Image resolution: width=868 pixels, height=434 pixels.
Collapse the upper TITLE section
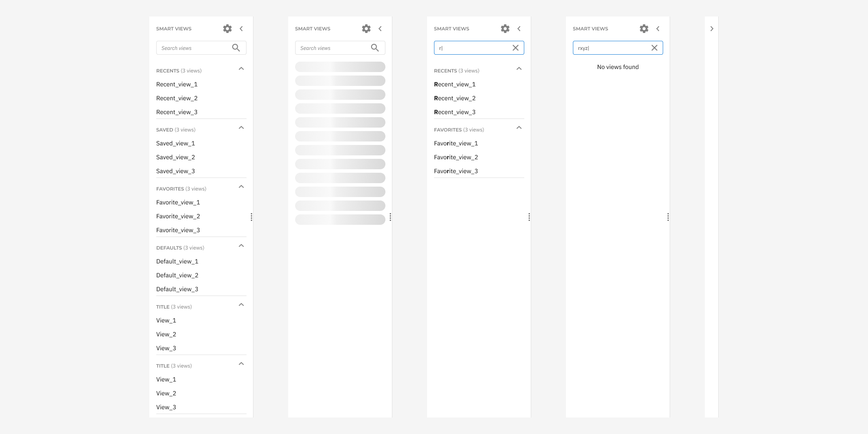[x=241, y=305]
